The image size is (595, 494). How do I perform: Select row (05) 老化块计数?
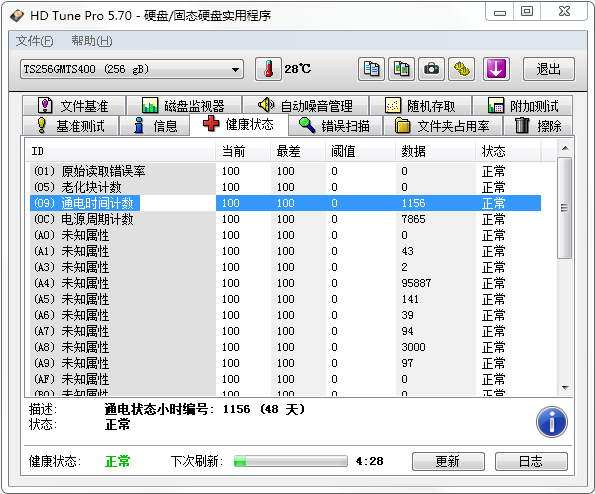285,187
